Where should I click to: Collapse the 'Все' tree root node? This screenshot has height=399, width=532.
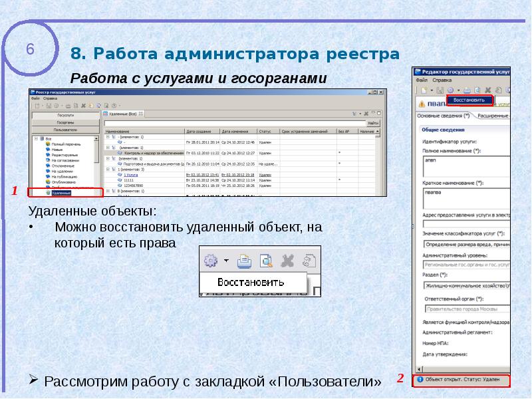click(x=35, y=139)
